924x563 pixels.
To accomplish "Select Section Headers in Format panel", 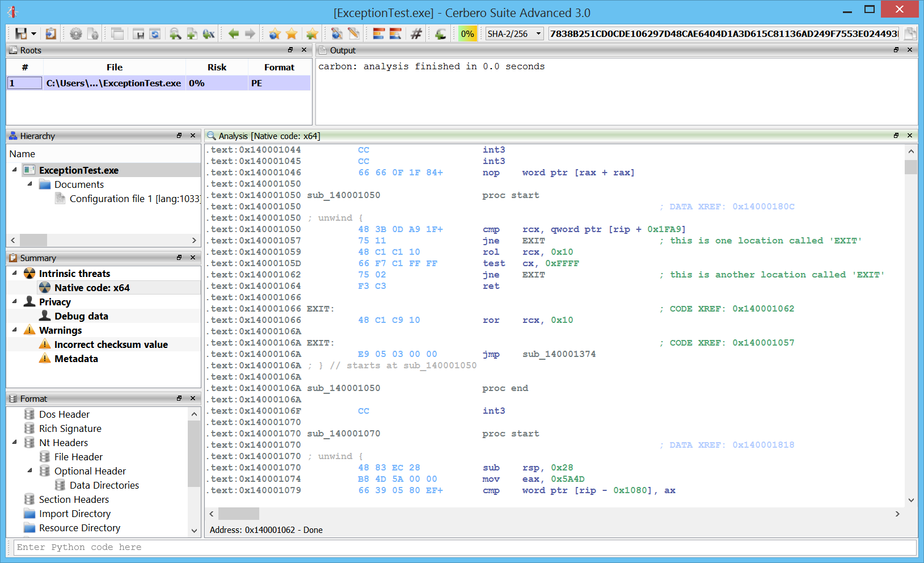I will tap(74, 499).
